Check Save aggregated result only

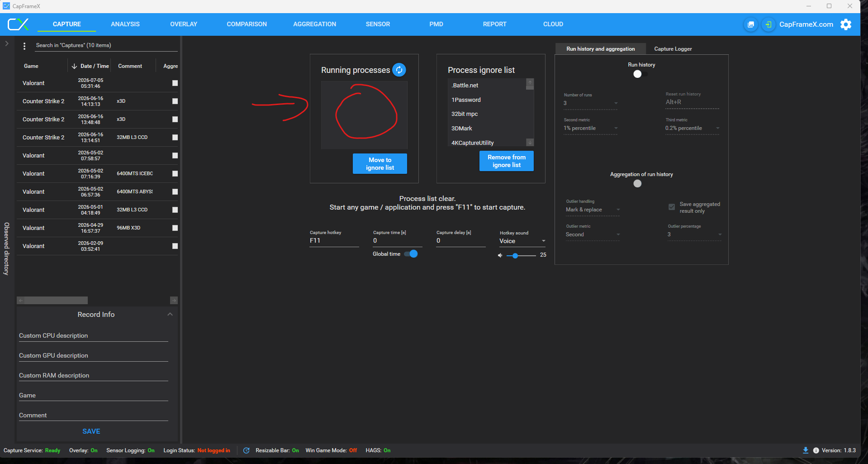tap(672, 207)
